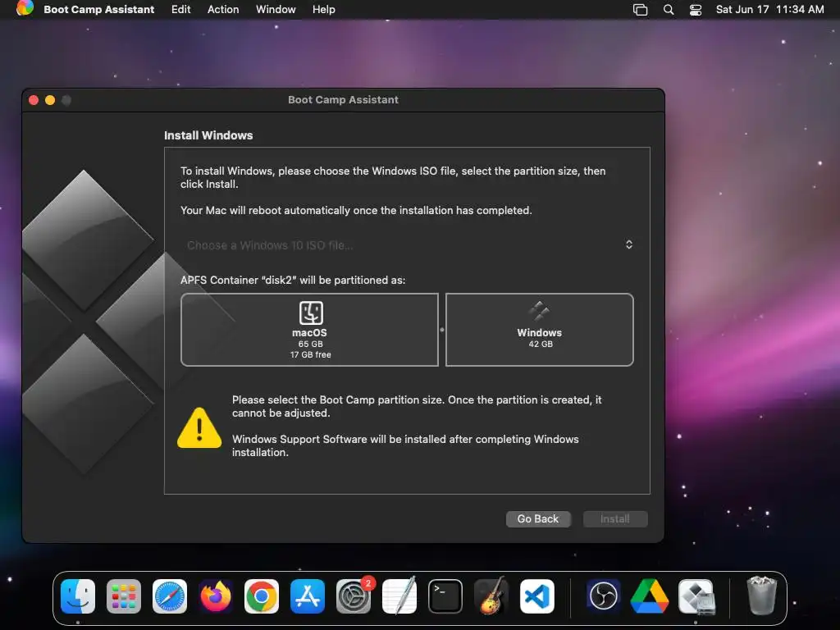Image resolution: width=840 pixels, height=630 pixels.
Task: Open Visual Studio Code from the Dock
Action: (x=537, y=596)
